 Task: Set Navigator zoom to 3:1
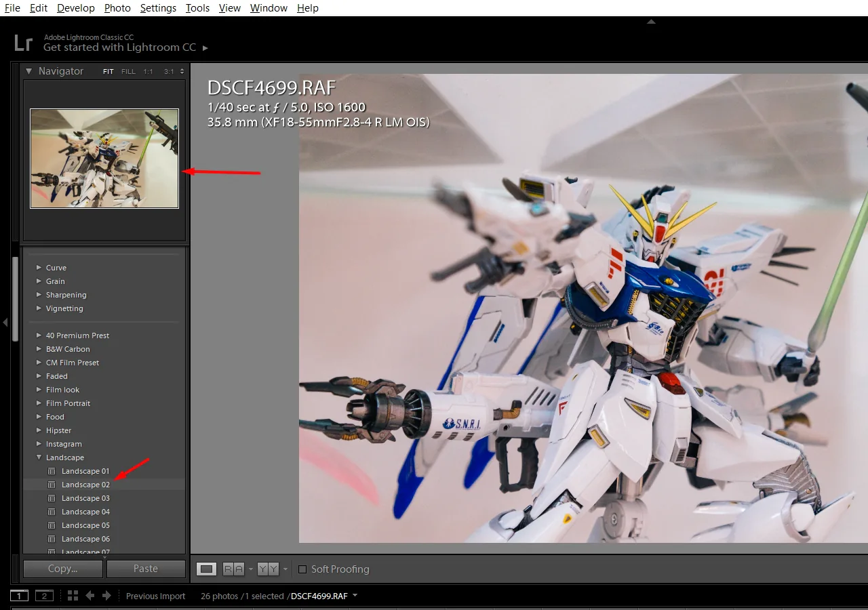pyautogui.click(x=168, y=71)
